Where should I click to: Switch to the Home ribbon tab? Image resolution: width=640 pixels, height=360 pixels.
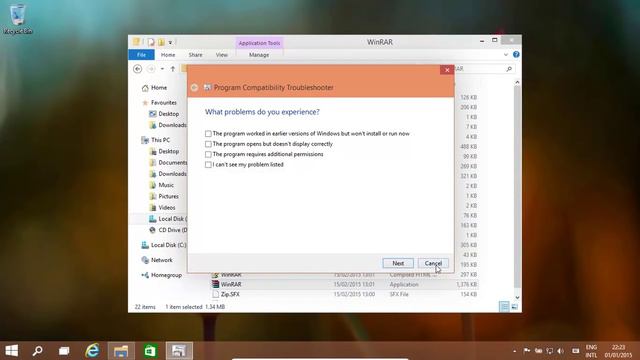pyautogui.click(x=168, y=55)
